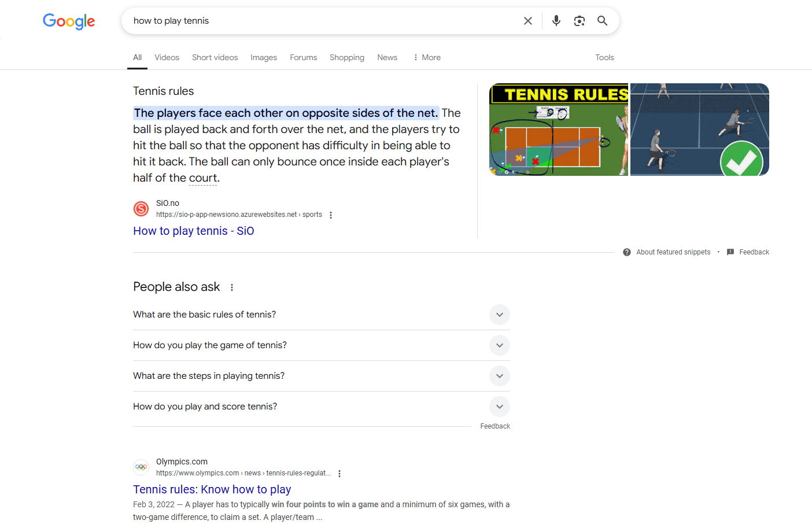Open the More search filters dropdown
This screenshot has height=524, width=812.
point(427,57)
